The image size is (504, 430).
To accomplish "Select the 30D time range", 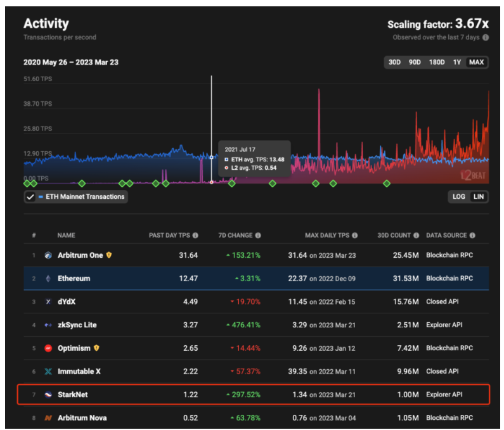I will (394, 62).
